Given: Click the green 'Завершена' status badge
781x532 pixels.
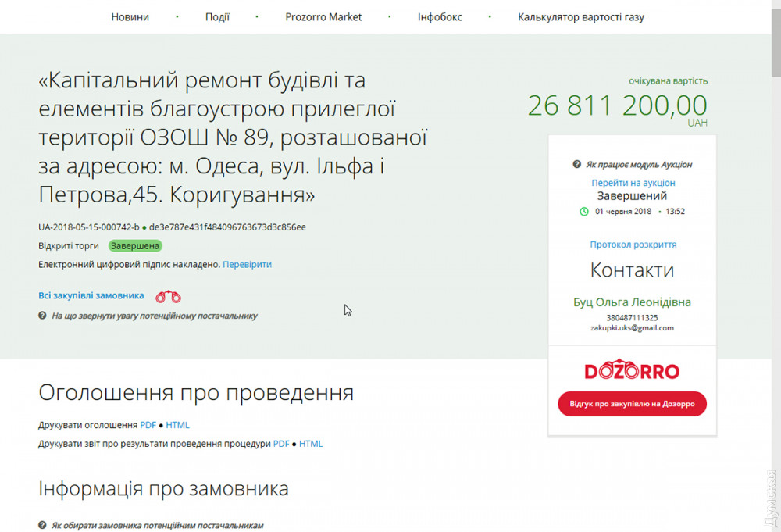Looking at the screenshot, I should pyautogui.click(x=135, y=246).
